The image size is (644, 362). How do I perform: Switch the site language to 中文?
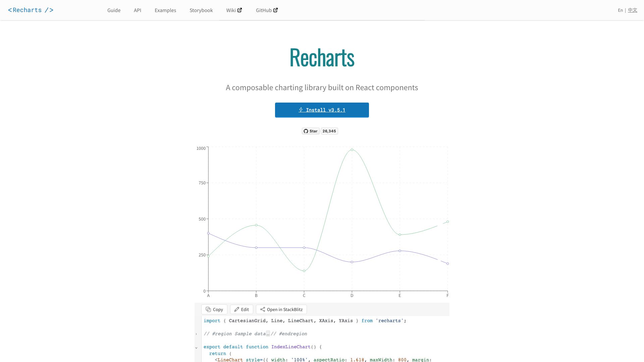point(633,10)
